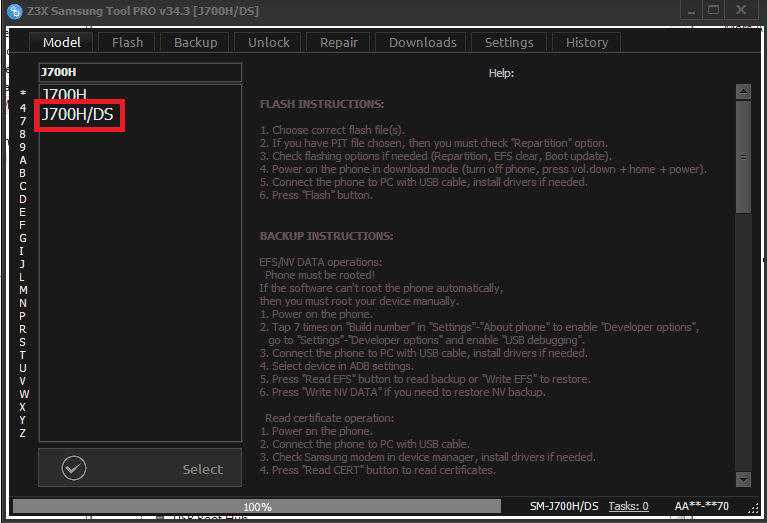
Task: Filter models by letter Y
Action: coord(23,420)
